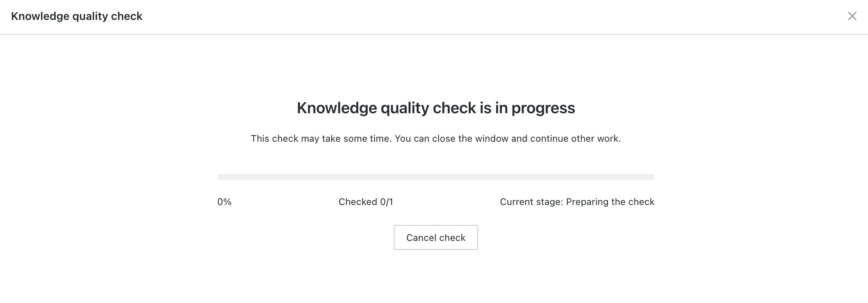Dismiss the window using the X icon

(852, 16)
